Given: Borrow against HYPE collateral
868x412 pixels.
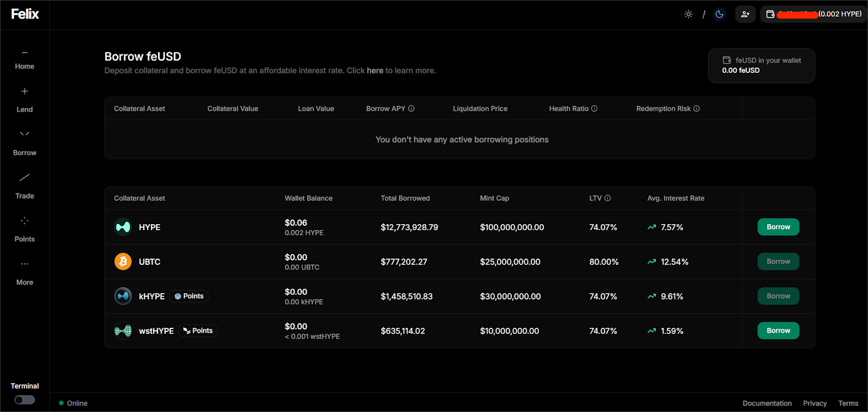Looking at the screenshot, I should point(778,227).
